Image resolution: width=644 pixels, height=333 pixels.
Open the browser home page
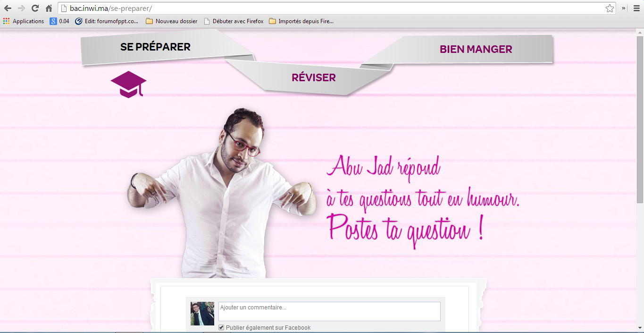pyautogui.click(x=49, y=8)
